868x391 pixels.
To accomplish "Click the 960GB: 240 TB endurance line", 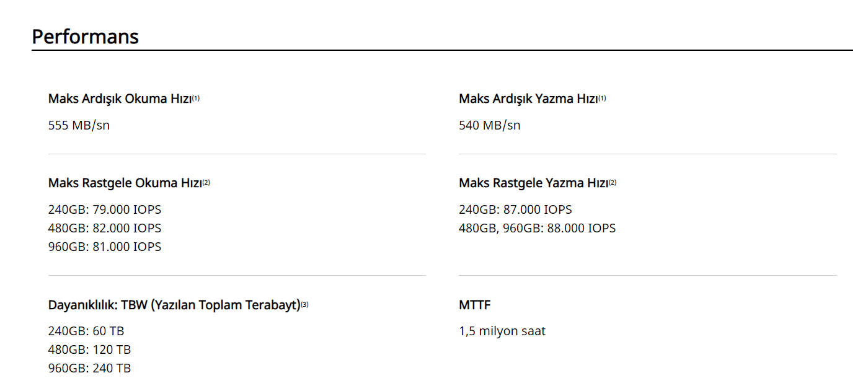I will [x=89, y=368].
